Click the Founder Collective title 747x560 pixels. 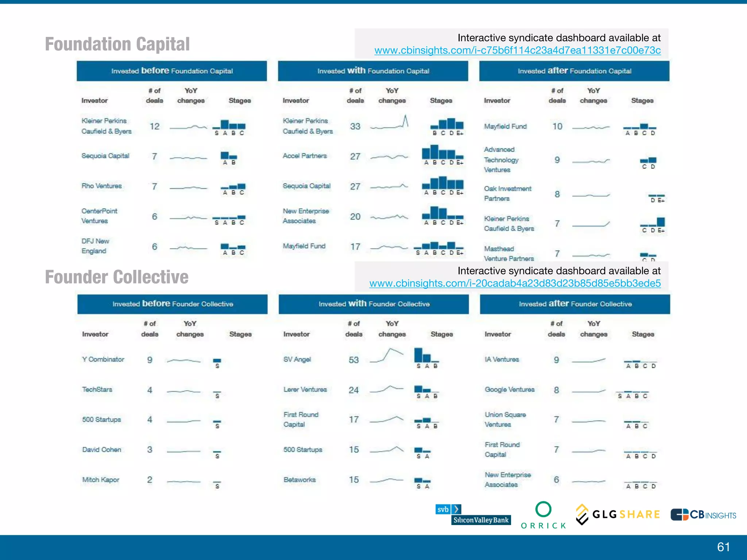pos(117,277)
